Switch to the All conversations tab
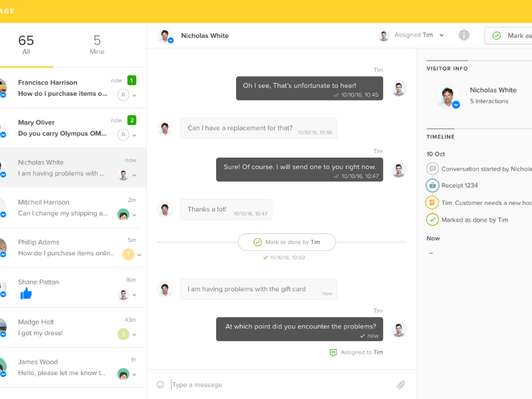The height and width of the screenshot is (399, 532). 26,45
